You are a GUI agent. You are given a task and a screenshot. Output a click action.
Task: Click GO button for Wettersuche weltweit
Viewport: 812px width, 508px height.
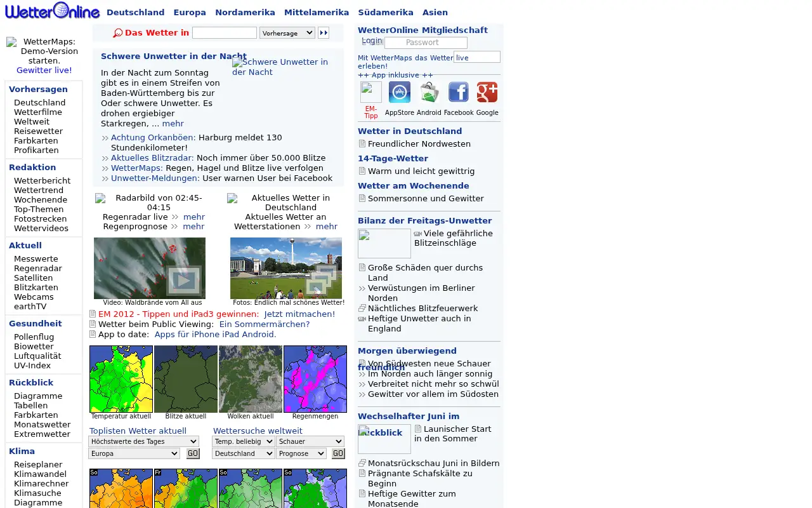coord(338,453)
